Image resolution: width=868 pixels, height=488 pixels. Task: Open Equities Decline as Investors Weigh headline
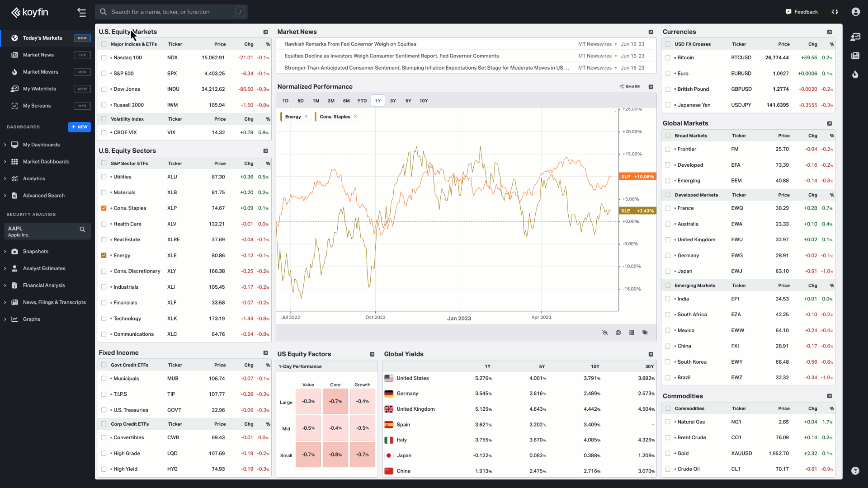[x=392, y=56]
